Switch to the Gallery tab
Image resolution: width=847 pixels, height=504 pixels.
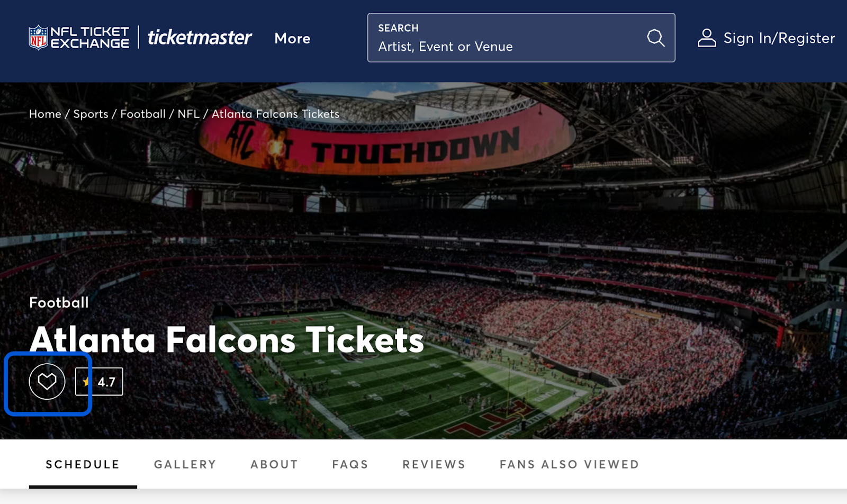[x=185, y=464]
